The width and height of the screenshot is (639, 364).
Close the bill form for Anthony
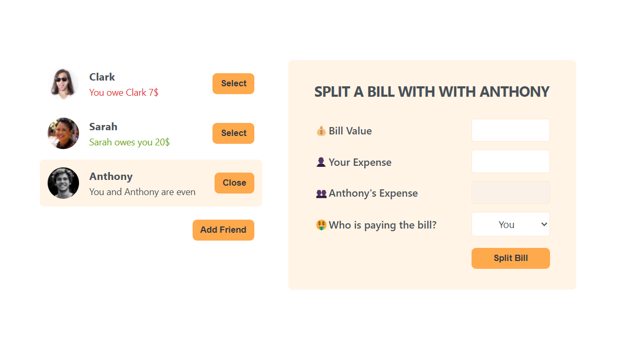[x=234, y=183]
